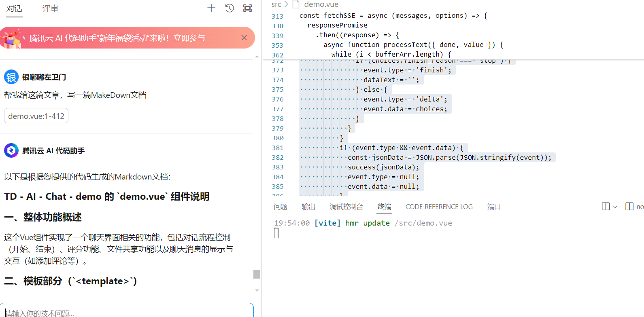644x317 pixels.
Task: Switch to the 评审 tab
Action: pyautogui.click(x=51, y=8)
